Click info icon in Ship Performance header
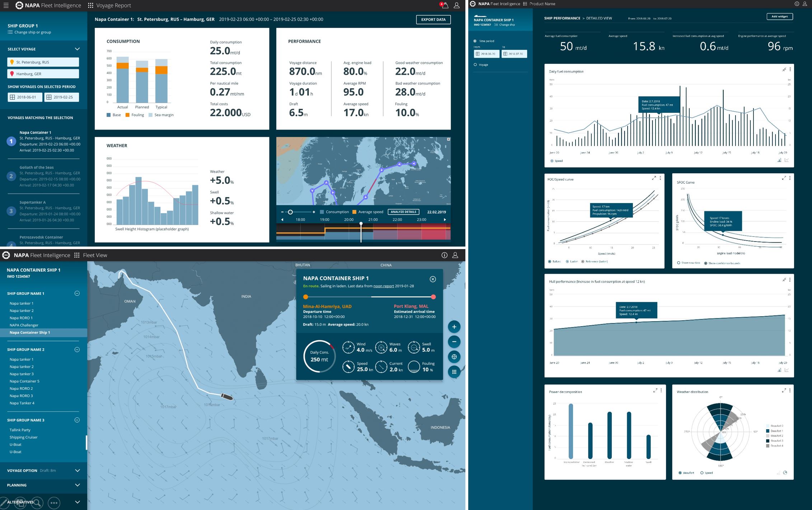812x510 pixels. 797,4
